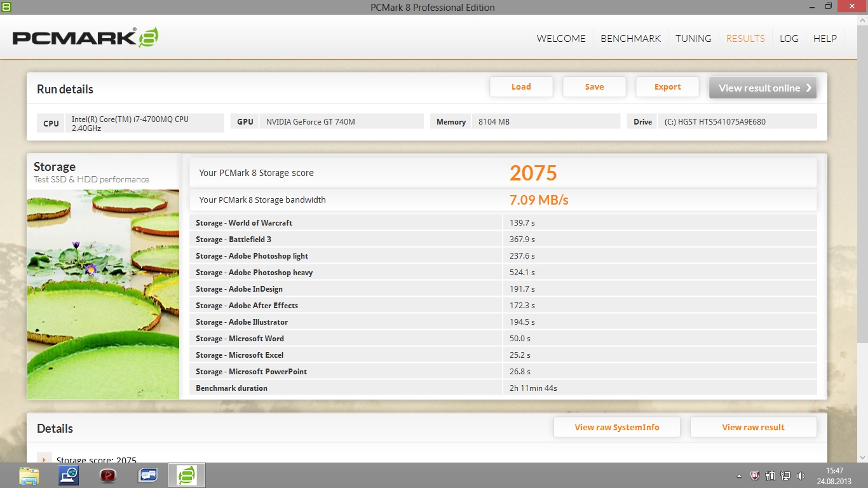Click the 25.2 s result value
Screen dimensions: 868x488
(x=520, y=355)
